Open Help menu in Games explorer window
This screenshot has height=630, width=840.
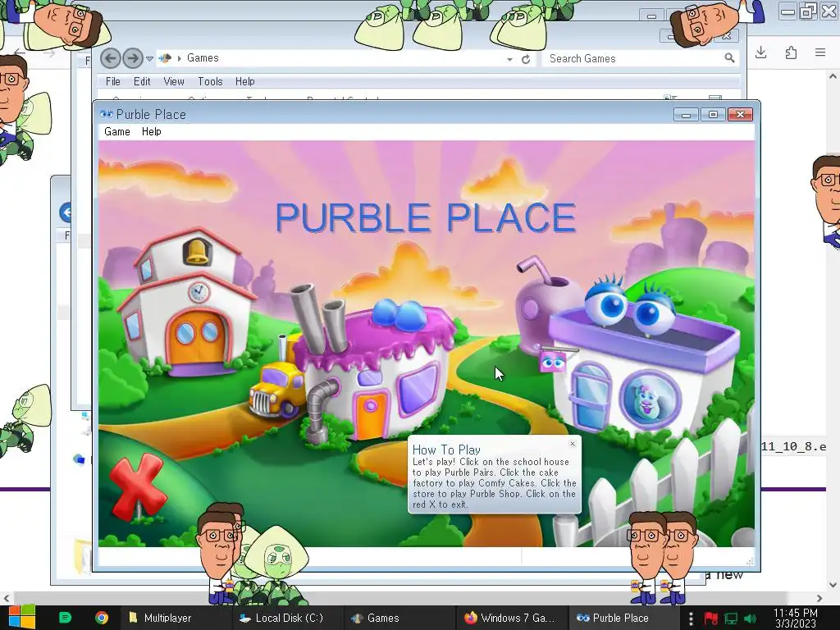244,81
